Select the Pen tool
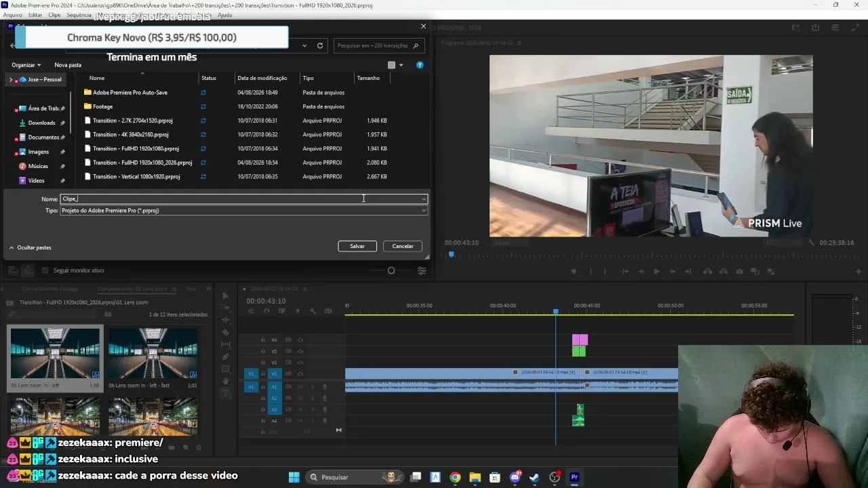Viewport: 868px width, 488px height. 226,357
